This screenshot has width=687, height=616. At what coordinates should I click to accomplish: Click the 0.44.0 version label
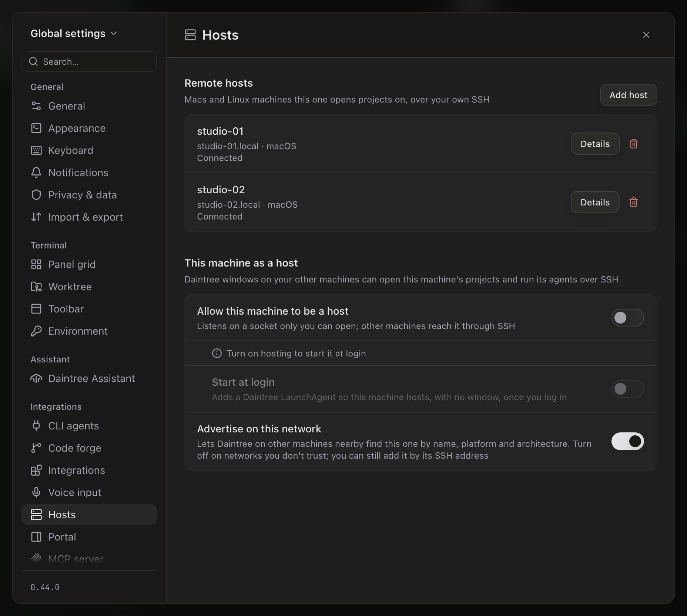coord(45,587)
